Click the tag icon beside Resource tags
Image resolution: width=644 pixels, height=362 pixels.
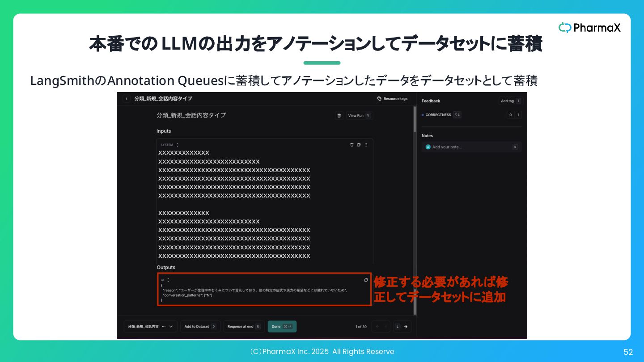(379, 99)
